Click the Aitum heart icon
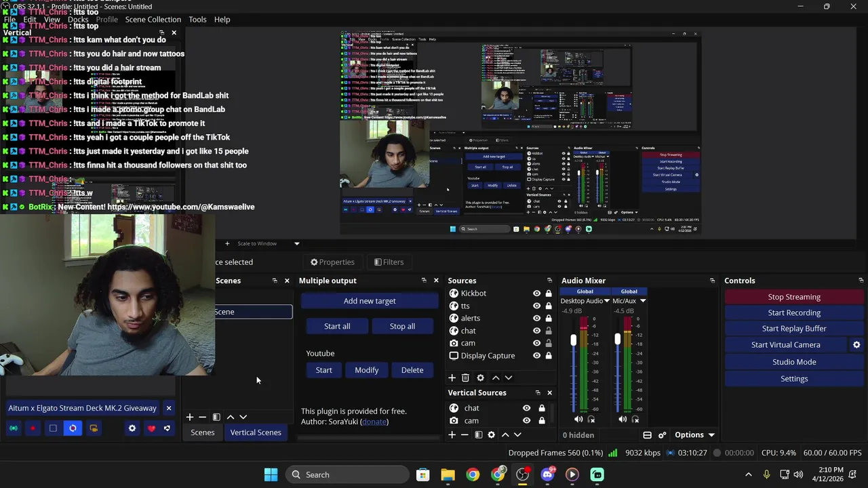 [x=151, y=428]
